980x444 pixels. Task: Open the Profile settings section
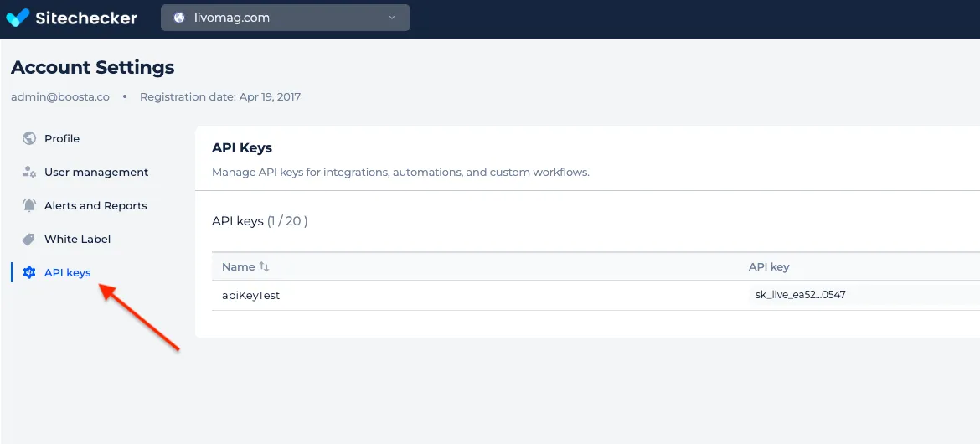point(62,139)
